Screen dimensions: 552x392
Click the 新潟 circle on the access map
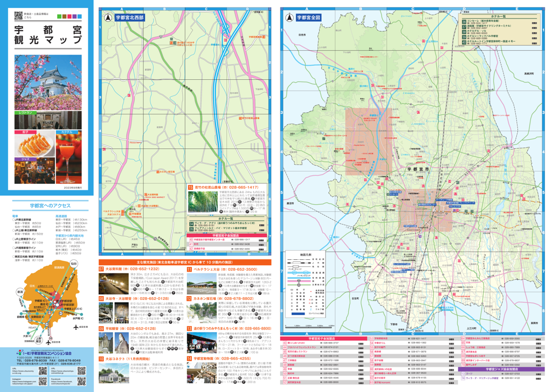[x=20, y=292]
